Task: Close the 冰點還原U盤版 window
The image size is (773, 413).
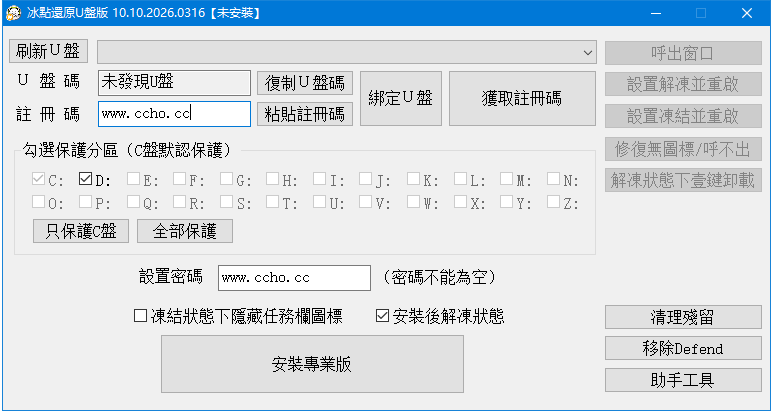Action: pyautogui.click(x=747, y=13)
